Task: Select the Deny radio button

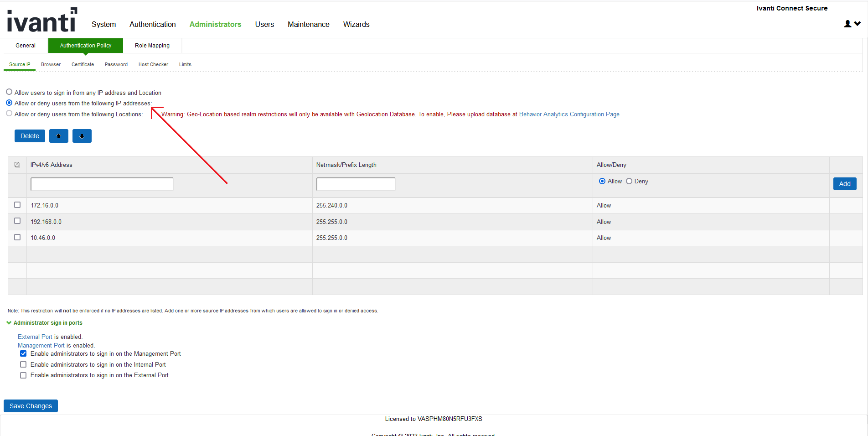Action: coord(629,181)
